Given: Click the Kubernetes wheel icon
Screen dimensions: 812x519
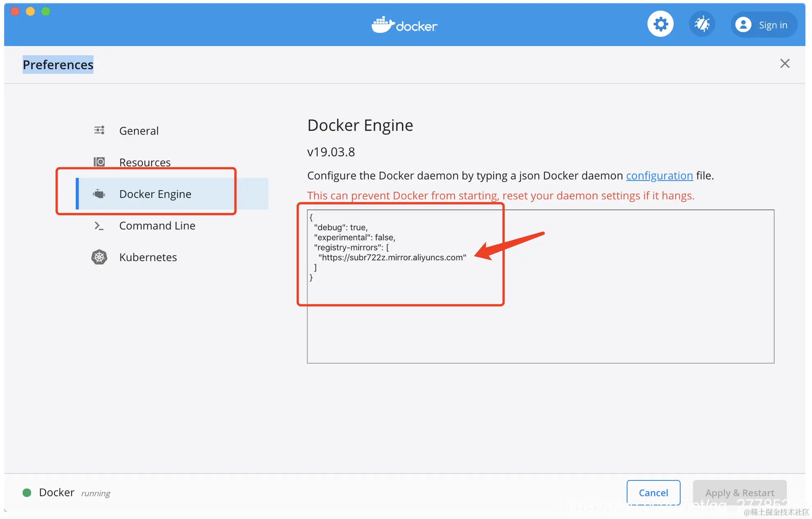Looking at the screenshot, I should 99,257.
